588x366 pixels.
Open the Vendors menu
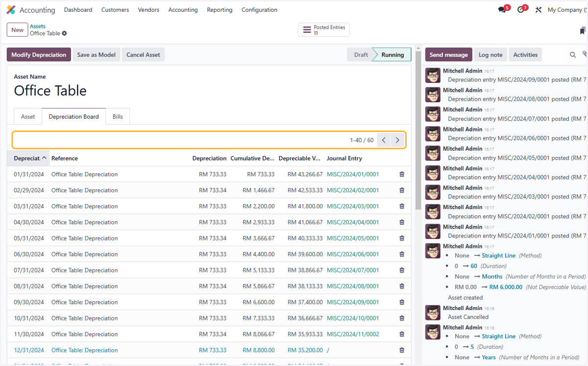pyautogui.click(x=148, y=10)
